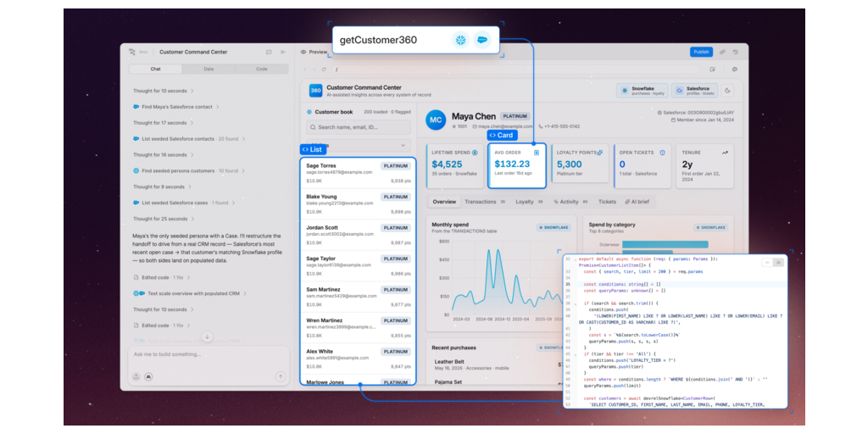The height and width of the screenshot is (434, 868).
Task: Expand Test scale overview with populated CRM
Action: (x=190, y=293)
